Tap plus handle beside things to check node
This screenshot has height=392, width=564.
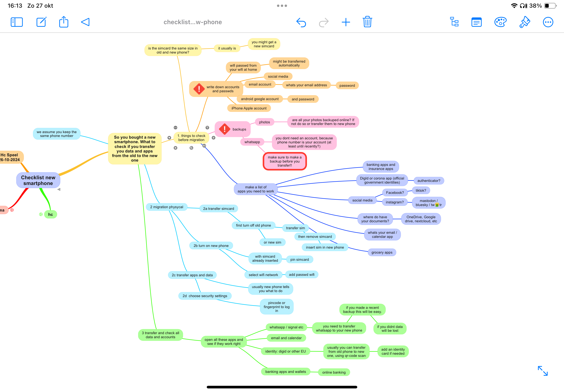click(x=213, y=138)
